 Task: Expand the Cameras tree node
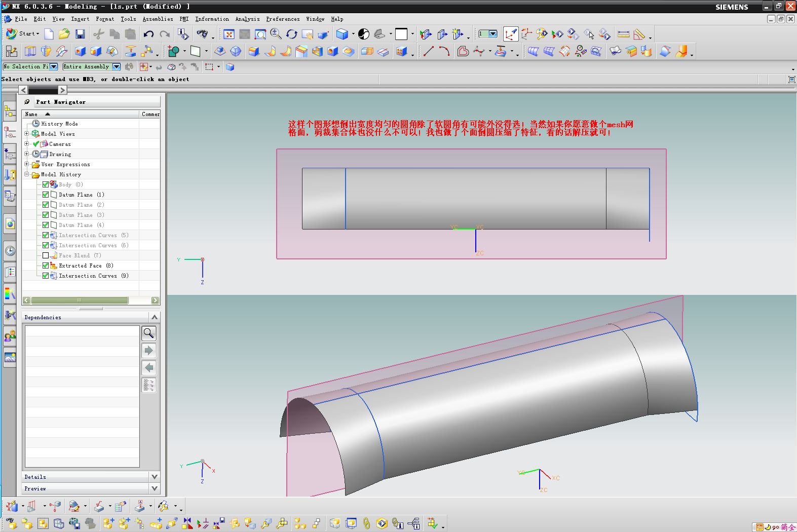click(x=27, y=144)
